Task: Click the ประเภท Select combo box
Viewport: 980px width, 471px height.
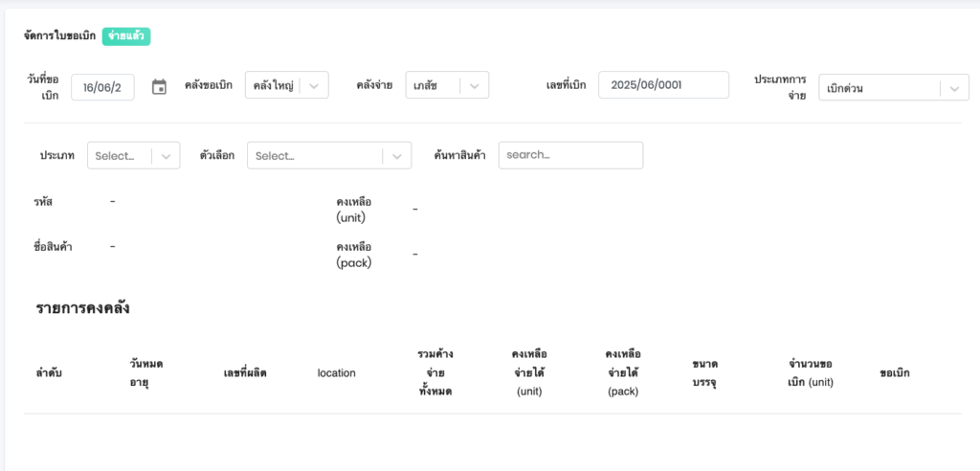Action: pos(120,155)
